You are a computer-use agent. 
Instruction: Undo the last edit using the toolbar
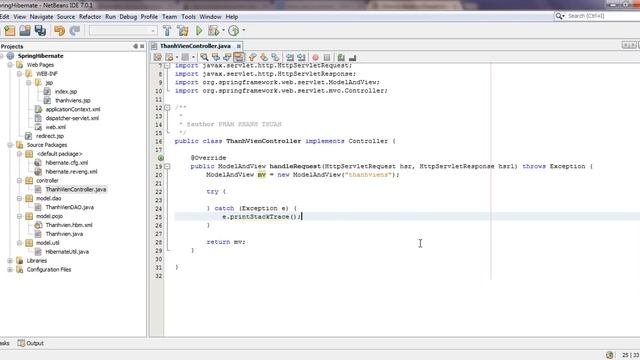pos(60,31)
